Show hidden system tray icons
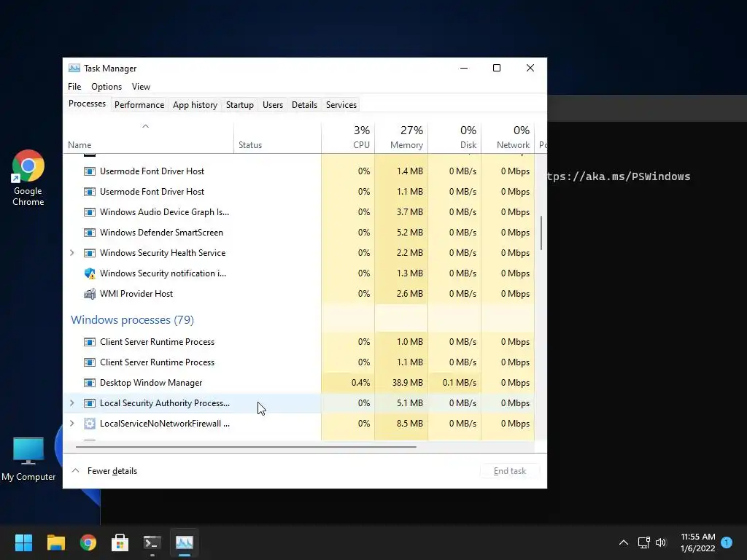The width and height of the screenshot is (747, 560). (624, 542)
